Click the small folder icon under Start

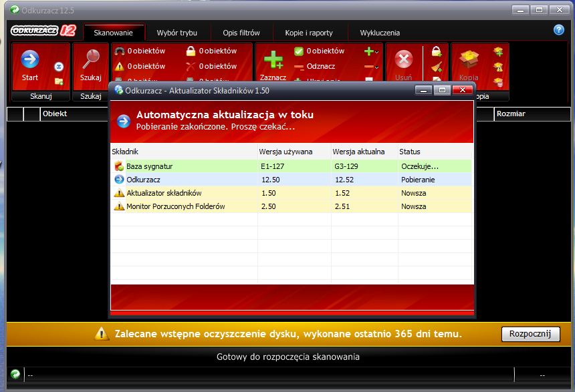point(59,81)
